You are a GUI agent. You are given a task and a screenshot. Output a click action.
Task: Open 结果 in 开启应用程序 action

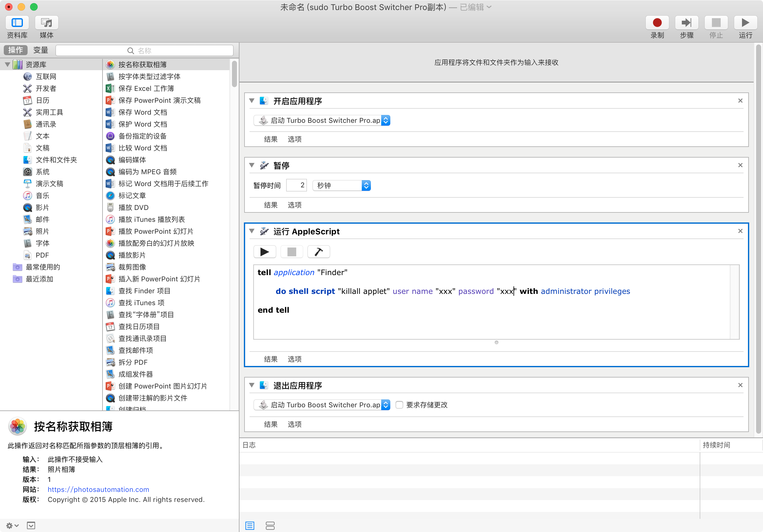[271, 139]
